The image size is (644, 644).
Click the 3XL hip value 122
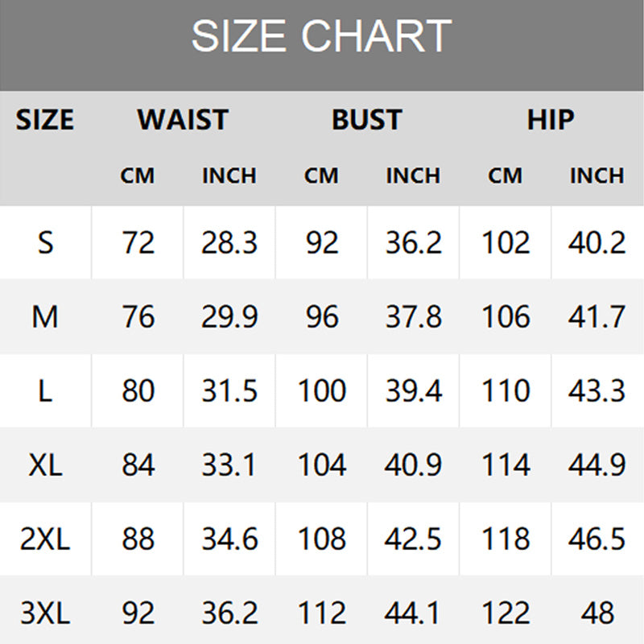click(506, 613)
